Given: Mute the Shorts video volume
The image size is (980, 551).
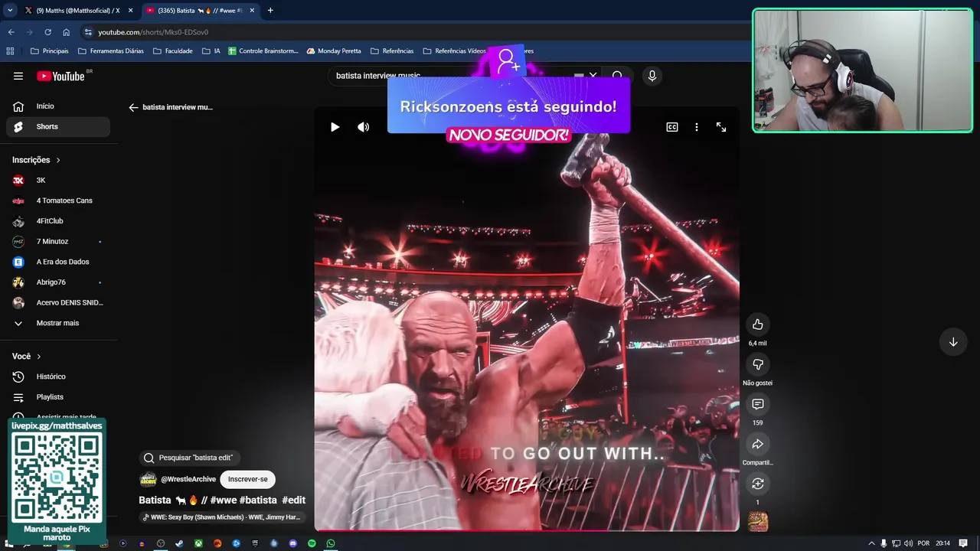Looking at the screenshot, I should click(x=363, y=127).
